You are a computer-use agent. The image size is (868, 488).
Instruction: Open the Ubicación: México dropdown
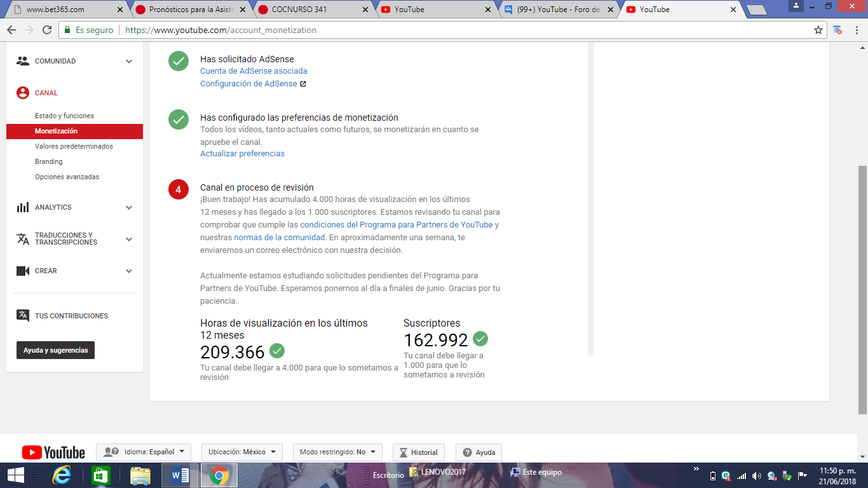point(241,452)
